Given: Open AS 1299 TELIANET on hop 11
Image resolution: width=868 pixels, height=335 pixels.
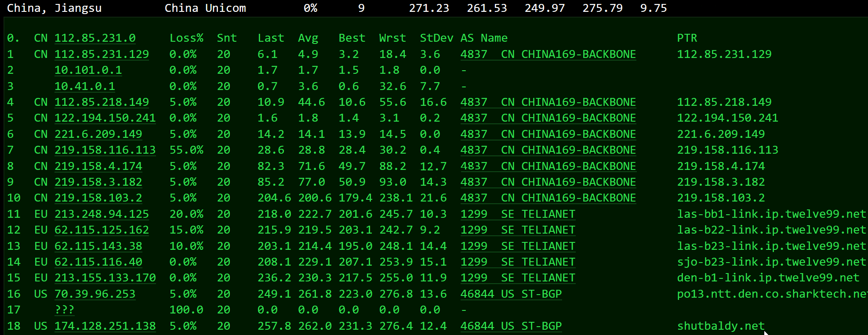Looking at the screenshot, I should [518, 214].
